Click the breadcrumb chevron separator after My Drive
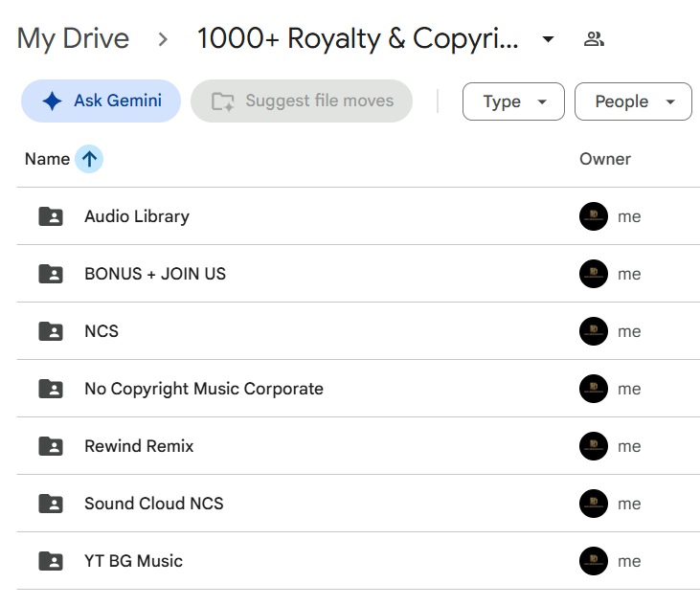Screen dimensions: 700x606 tap(163, 39)
